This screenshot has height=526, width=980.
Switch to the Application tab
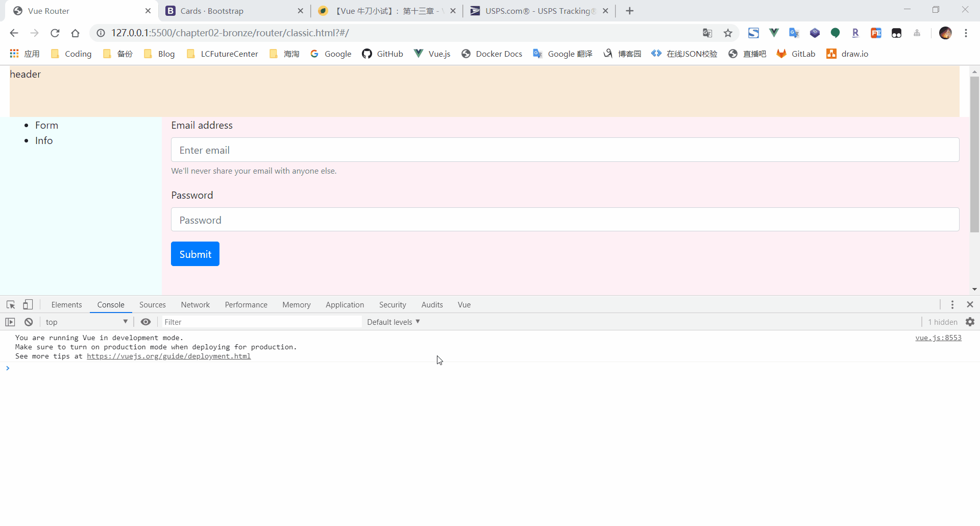tap(345, 305)
